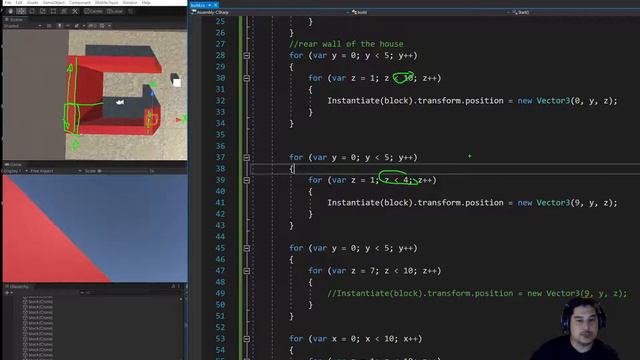Toggle 2D mode in Scene view
The height and width of the screenshot is (360, 640).
click(49, 26)
